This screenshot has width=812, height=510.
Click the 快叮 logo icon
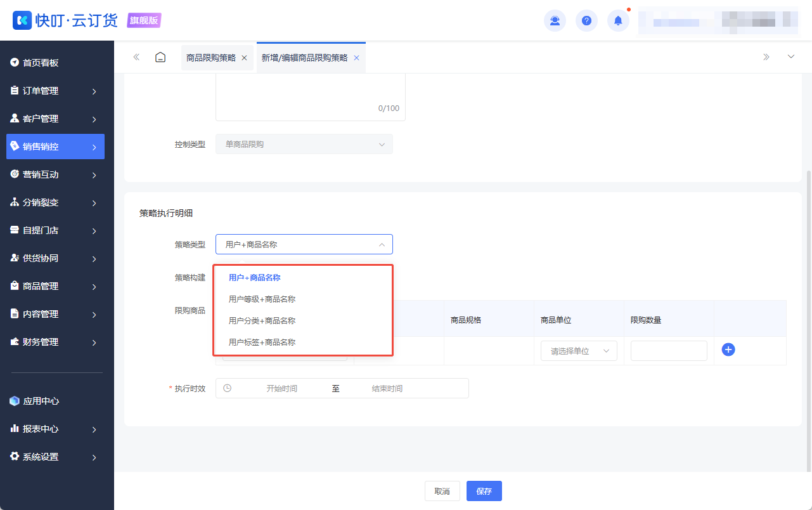click(x=23, y=20)
